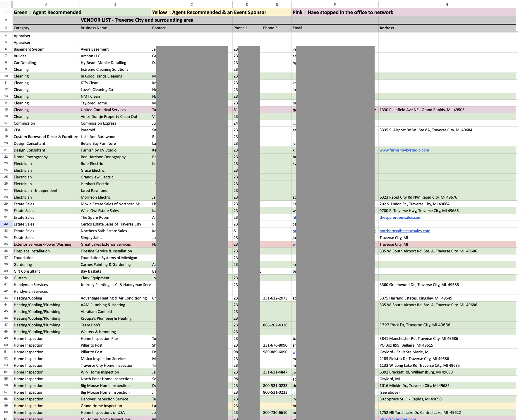Click the "Wise Owl Estate Sales" cell
The height and width of the screenshot is (420, 518).
click(115, 211)
